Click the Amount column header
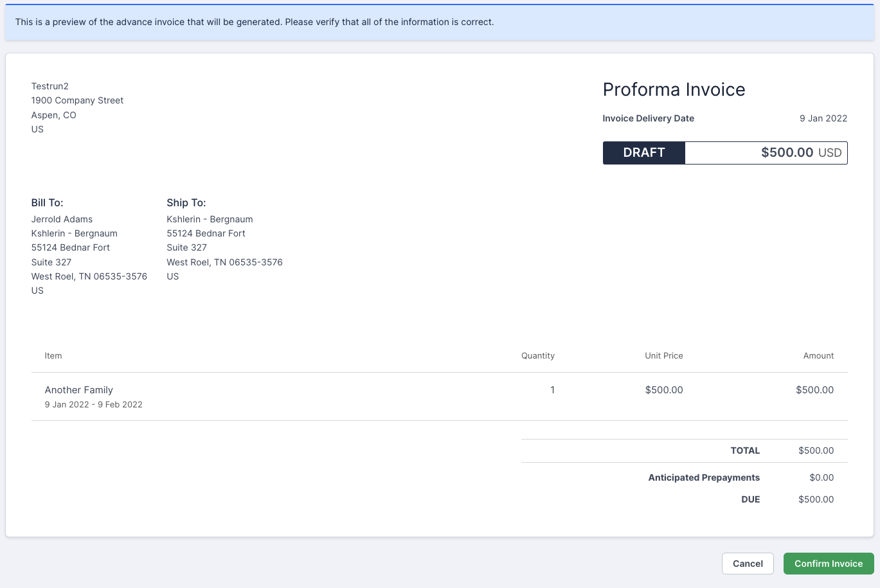 tap(818, 356)
